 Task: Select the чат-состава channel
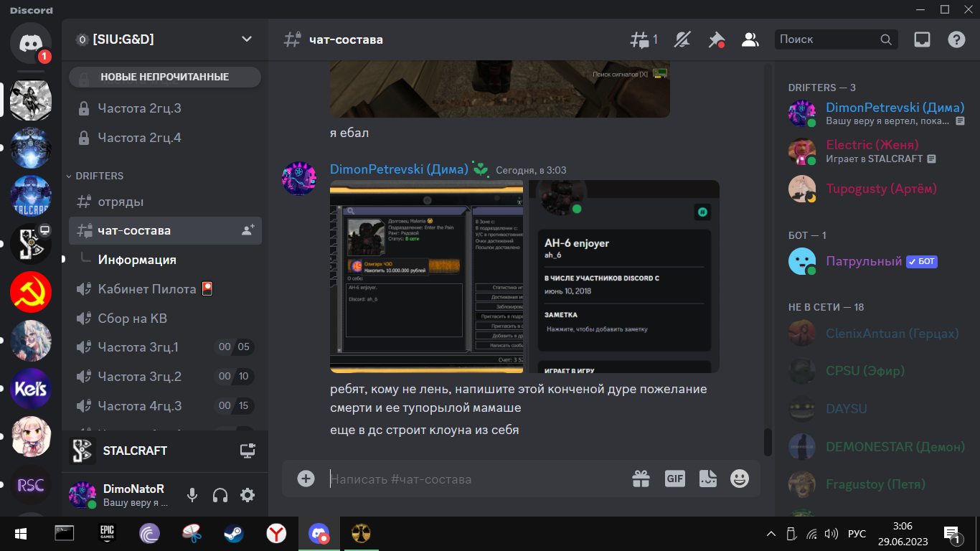click(x=165, y=230)
